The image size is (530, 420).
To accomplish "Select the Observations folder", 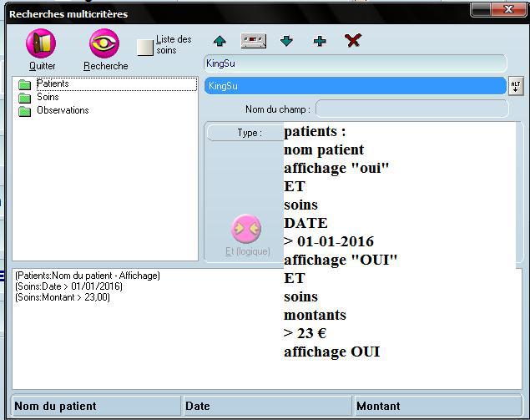I will [x=62, y=110].
